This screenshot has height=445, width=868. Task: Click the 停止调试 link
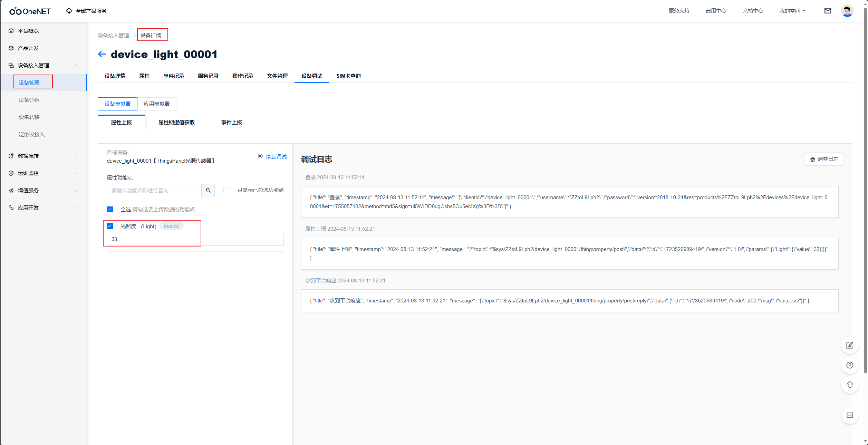[x=276, y=157]
